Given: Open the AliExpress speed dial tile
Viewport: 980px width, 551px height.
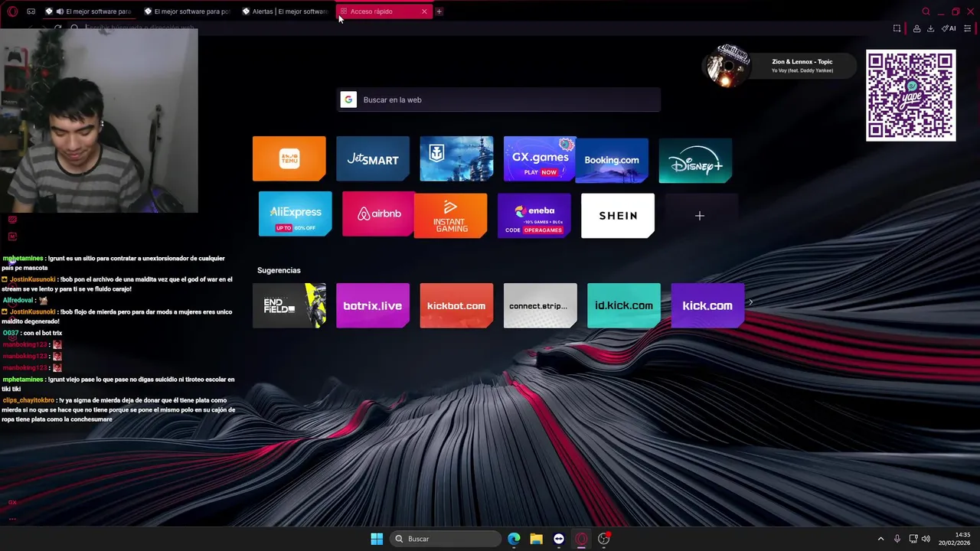Looking at the screenshot, I should point(295,214).
